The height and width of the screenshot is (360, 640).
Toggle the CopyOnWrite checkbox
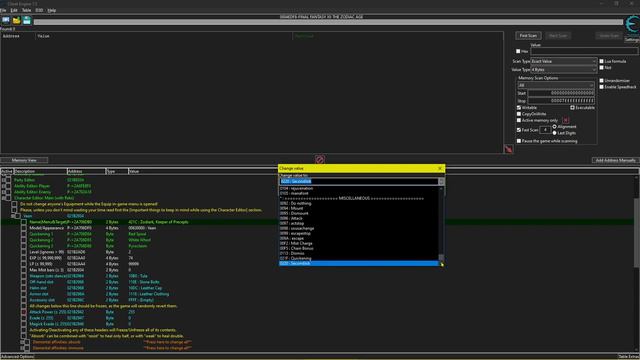coord(519,114)
